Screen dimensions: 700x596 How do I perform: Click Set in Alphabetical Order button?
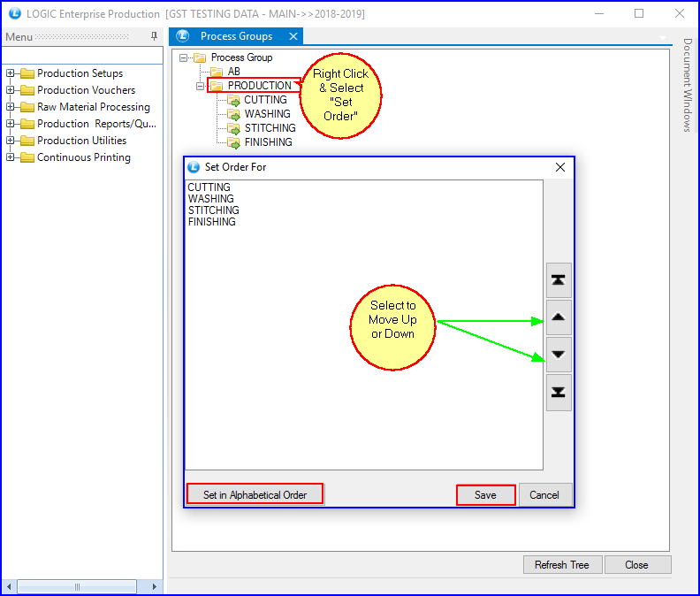tap(255, 494)
